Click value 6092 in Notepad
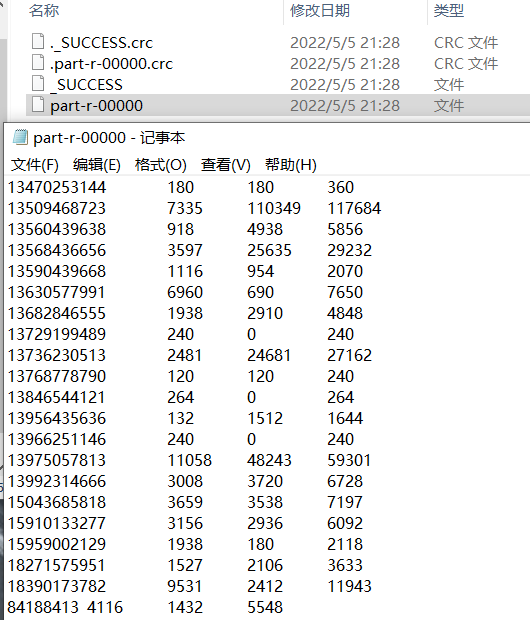 pyautogui.click(x=345, y=523)
